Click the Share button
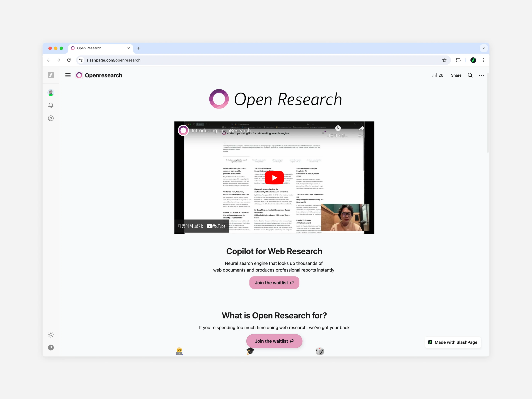 point(456,75)
